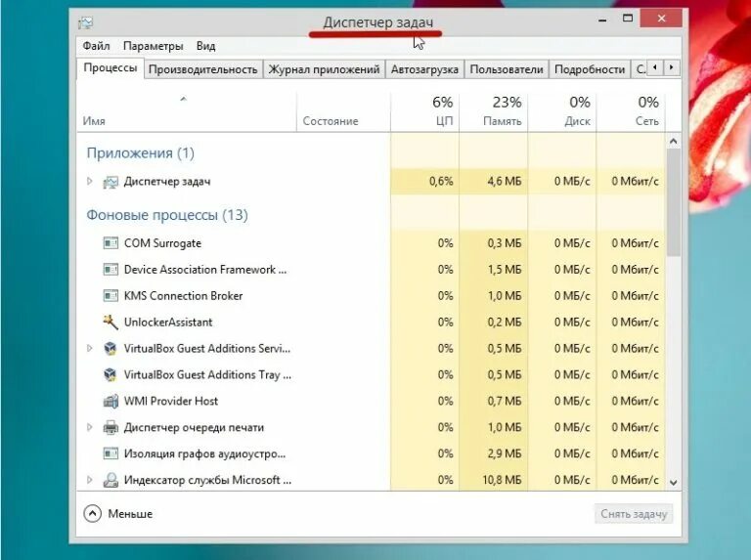Viewport: 751px width, 560px height.
Task: Select the Приложения (1) group header
Action: (x=141, y=153)
